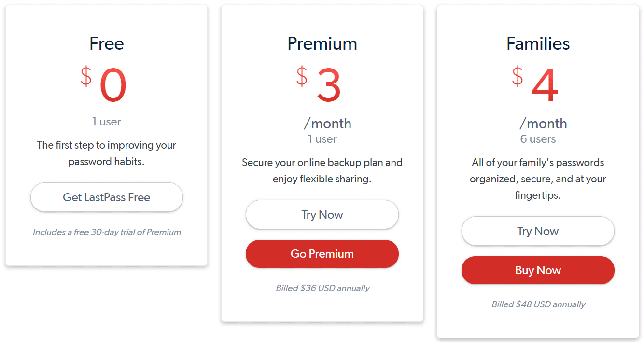
Task: Click the improving your password habits description
Action: 107,153
